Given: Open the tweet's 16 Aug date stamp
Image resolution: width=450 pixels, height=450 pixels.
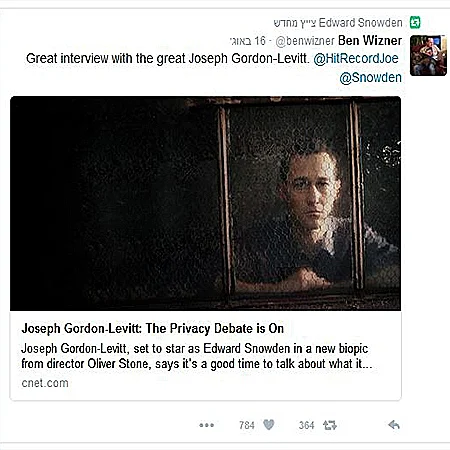Looking at the screenshot, I should [x=248, y=41].
